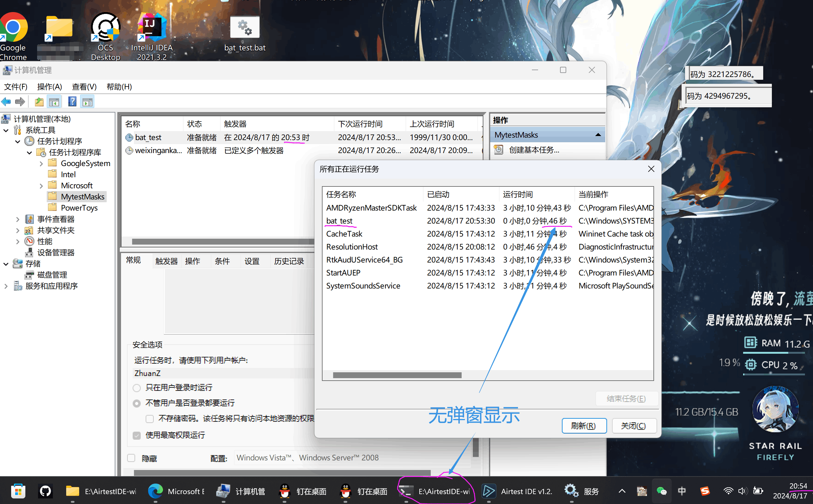Open the Help toolbar icon
The height and width of the screenshot is (504, 813).
[x=72, y=102]
